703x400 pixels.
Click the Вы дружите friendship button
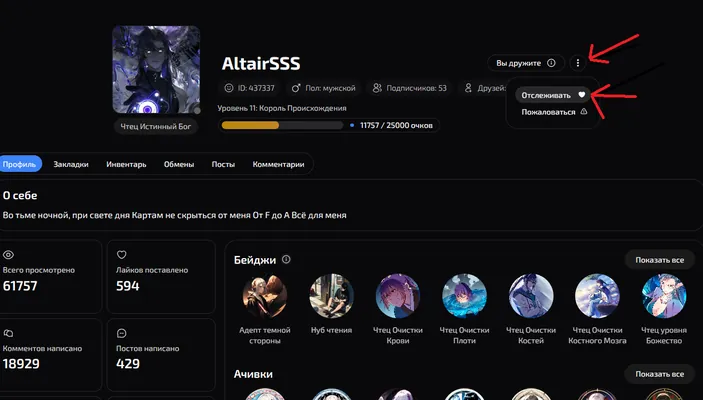[x=525, y=63]
